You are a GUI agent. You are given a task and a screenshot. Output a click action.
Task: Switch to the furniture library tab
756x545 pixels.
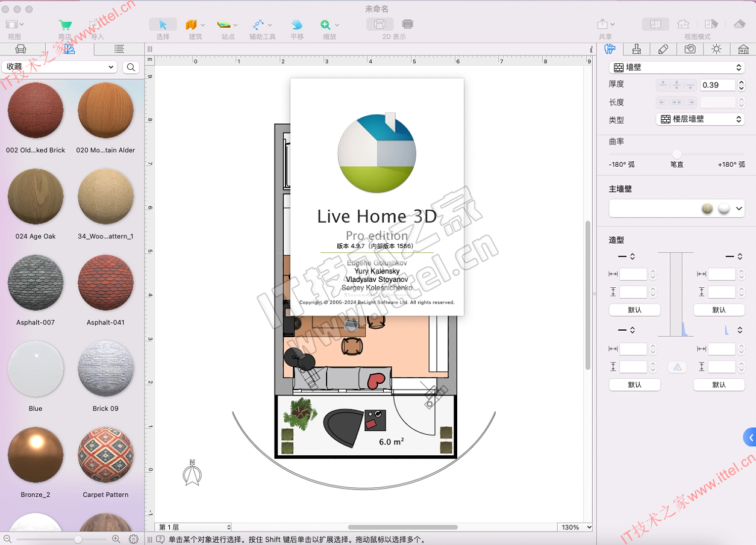tap(21, 49)
